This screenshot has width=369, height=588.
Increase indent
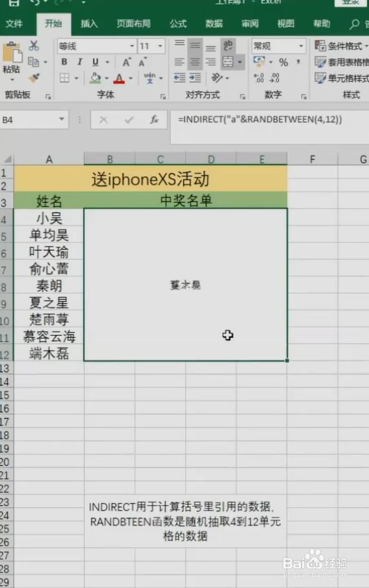[x=195, y=78]
